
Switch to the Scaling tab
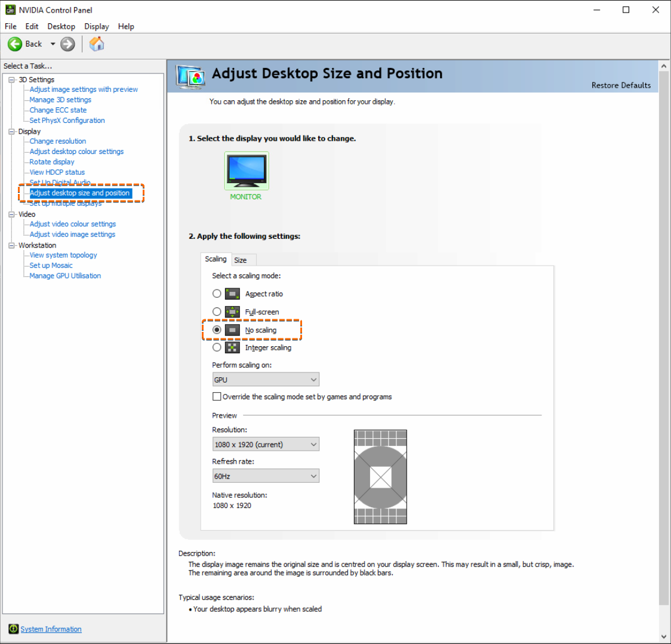click(216, 259)
